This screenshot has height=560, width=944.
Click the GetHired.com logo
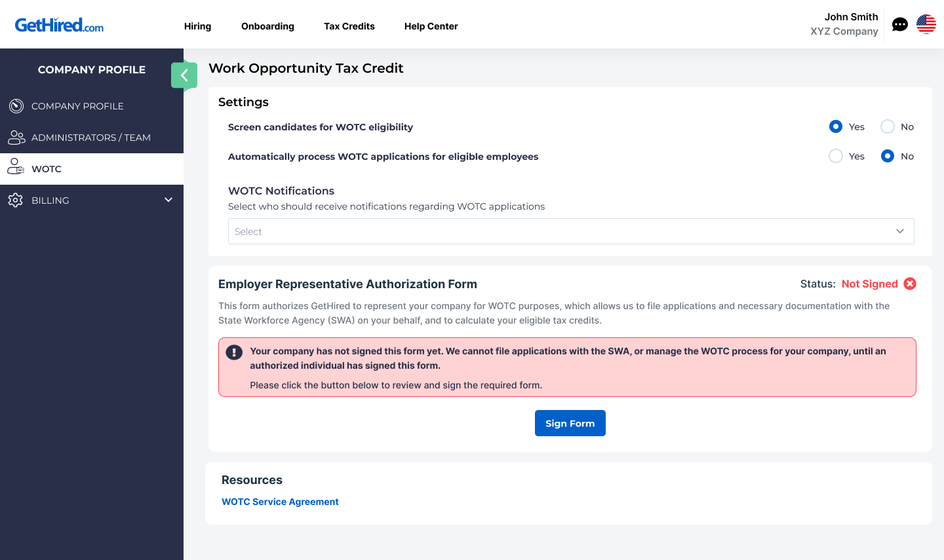(59, 26)
